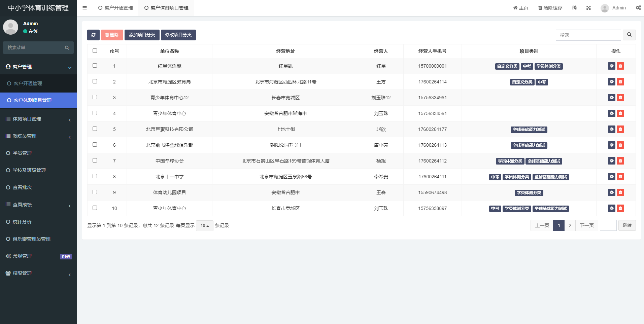Select checkbox for 北京十一中学 row
The height and width of the screenshot is (324, 644).
click(95, 176)
